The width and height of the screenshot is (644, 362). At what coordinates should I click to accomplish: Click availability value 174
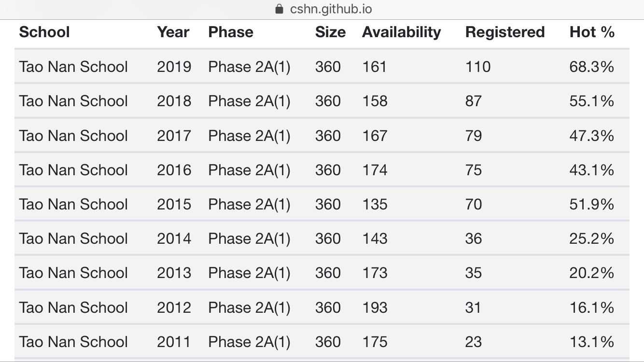coord(375,170)
